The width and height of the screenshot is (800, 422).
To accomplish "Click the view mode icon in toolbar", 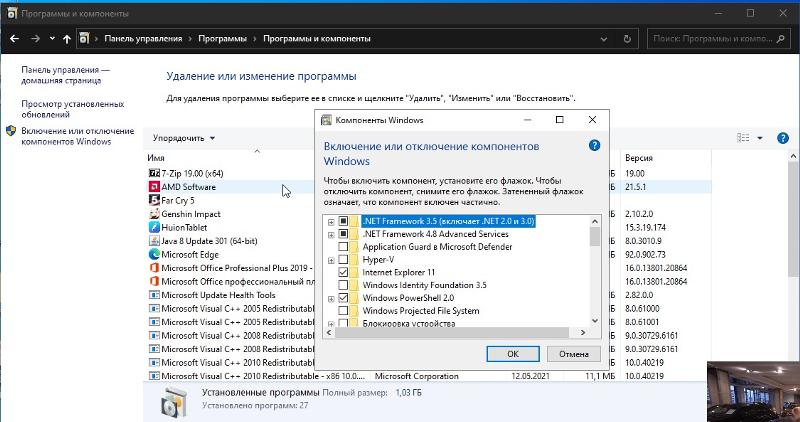I will (743, 138).
